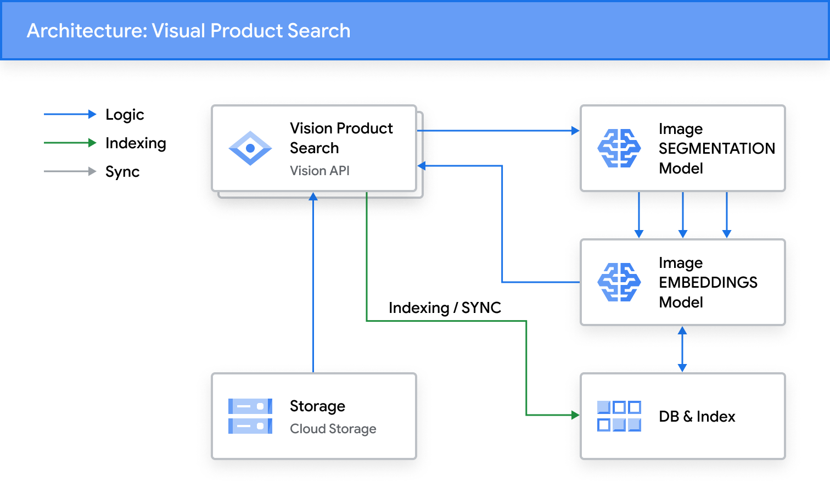The height and width of the screenshot is (504, 830).
Task: Click the DB & Index grid icon
Action: (619, 416)
